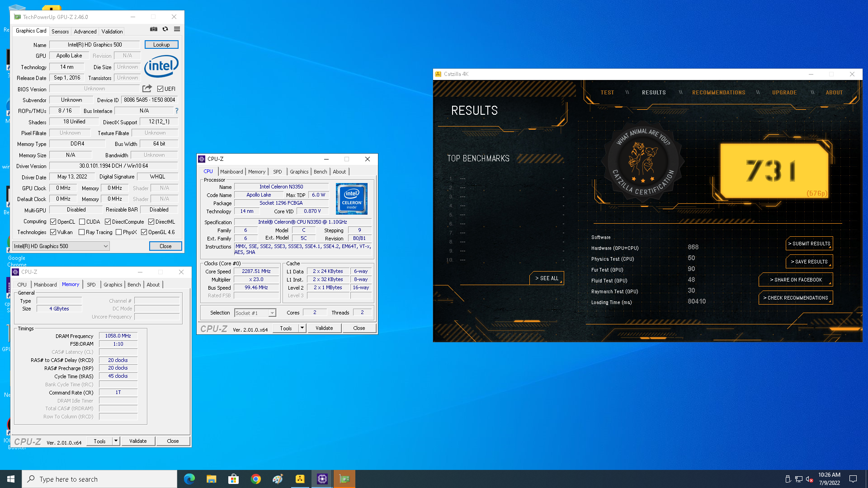Viewport: 868px width, 488px height.
Task: Open the Socket #1 selection dropdown
Action: point(255,313)
